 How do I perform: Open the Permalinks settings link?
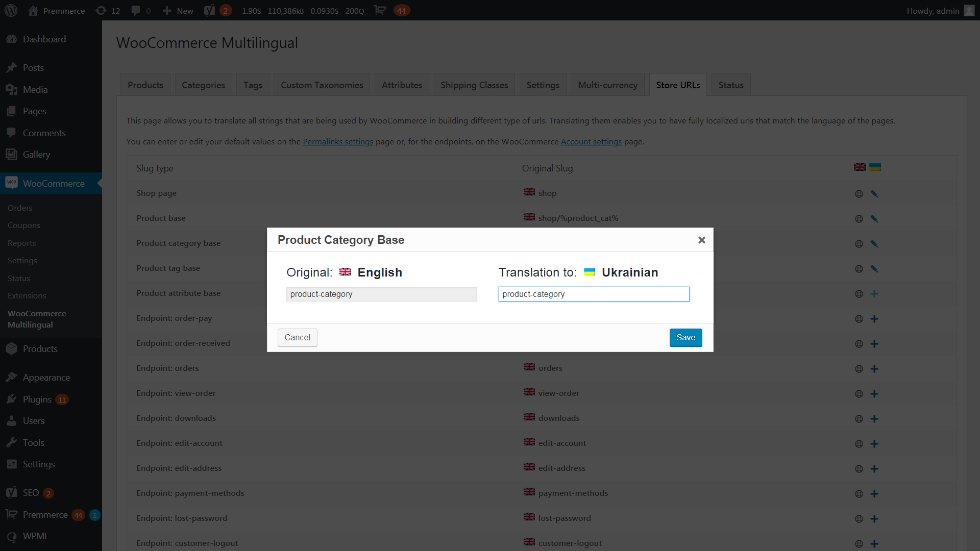coord(338,142)
